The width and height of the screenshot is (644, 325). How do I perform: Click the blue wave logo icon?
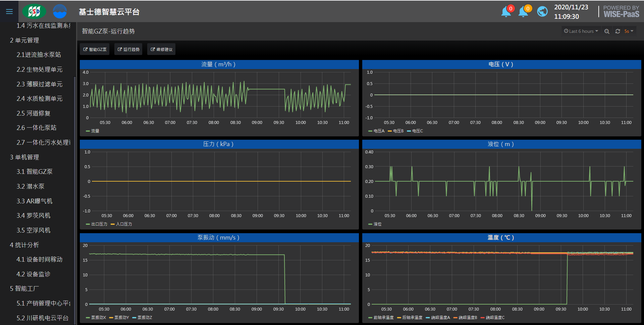(x=60, y=12)
